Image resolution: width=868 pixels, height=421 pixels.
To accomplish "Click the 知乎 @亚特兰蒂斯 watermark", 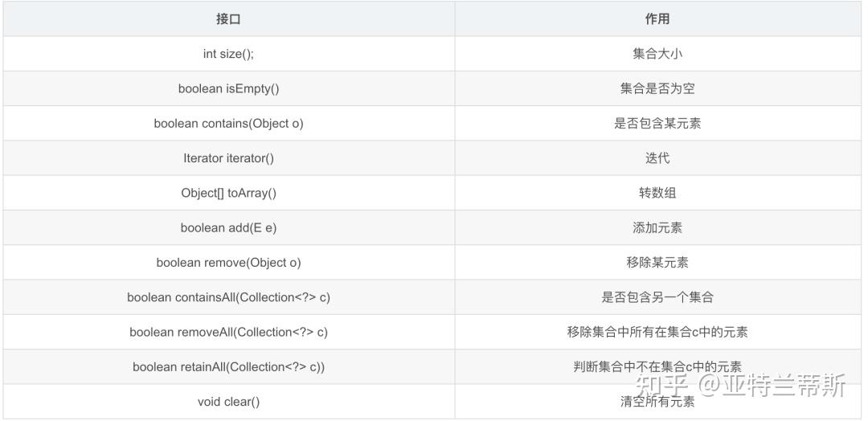I will point(741,385).
